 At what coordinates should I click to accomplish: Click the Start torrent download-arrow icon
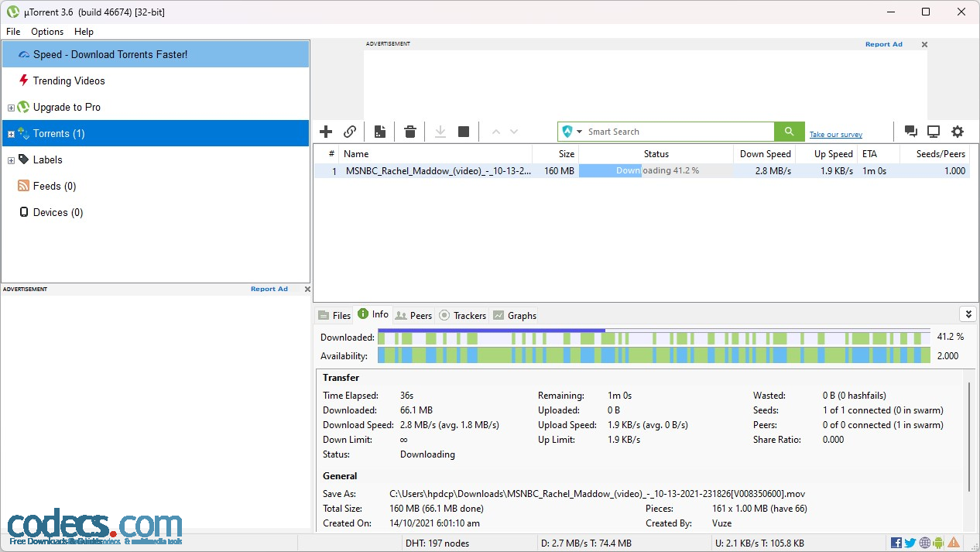tap(440, 132)
